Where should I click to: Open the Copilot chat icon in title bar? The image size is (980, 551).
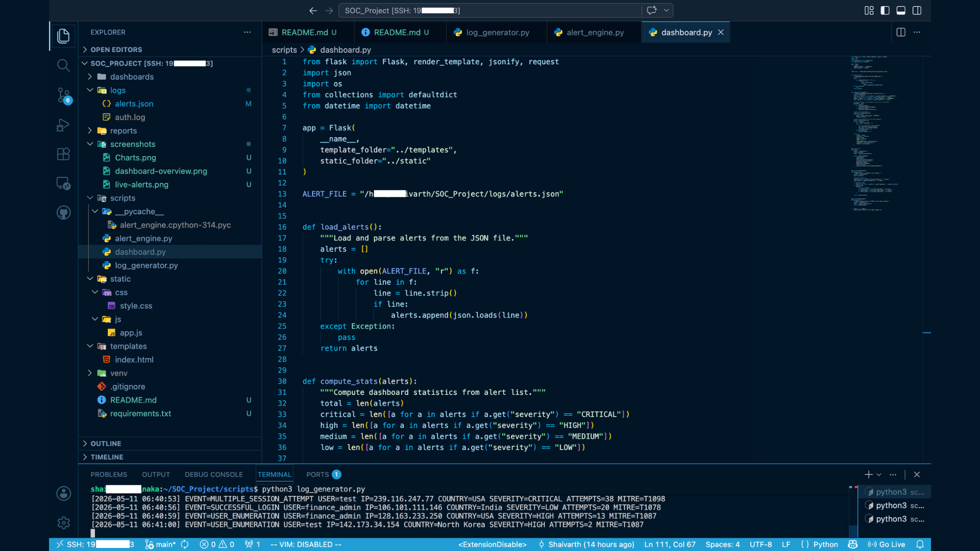pos(651,10)
